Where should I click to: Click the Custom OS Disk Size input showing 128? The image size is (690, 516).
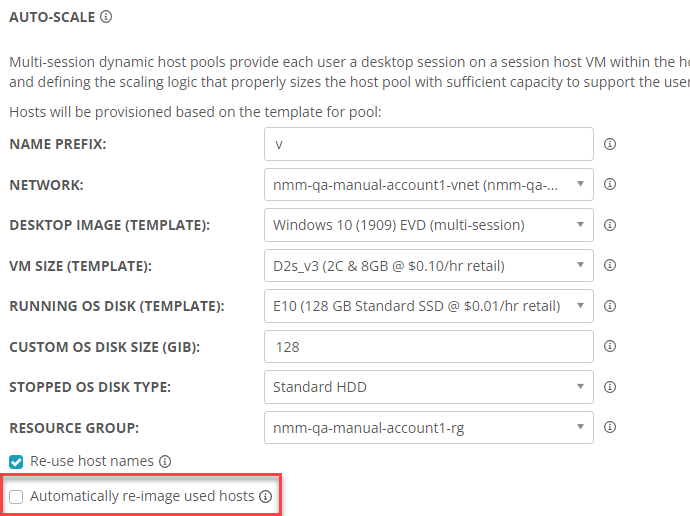tap(429, 347)
